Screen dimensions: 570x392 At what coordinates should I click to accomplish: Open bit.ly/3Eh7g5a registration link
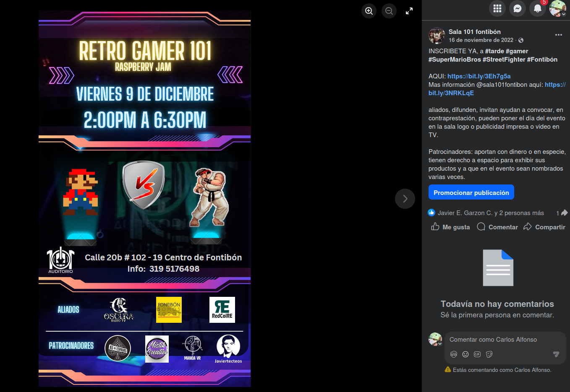479,76
